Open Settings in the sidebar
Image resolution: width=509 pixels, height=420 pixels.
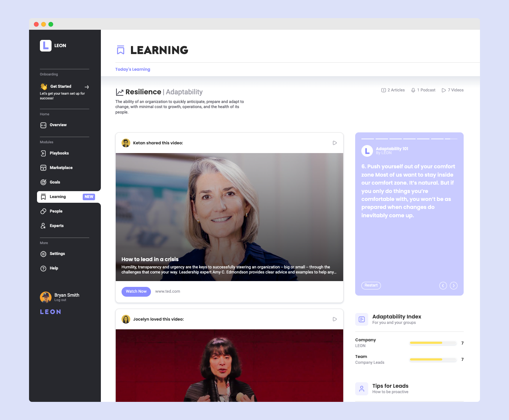[x=57, y=254]
